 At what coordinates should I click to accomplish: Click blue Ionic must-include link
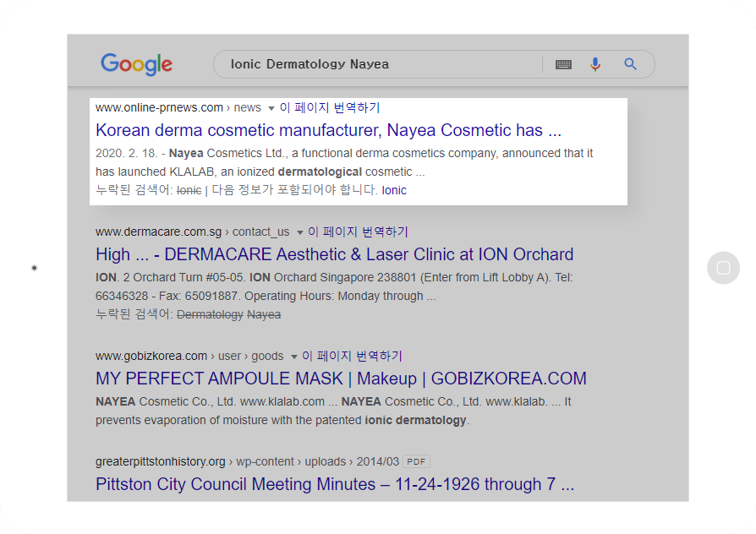click(394, 190)
